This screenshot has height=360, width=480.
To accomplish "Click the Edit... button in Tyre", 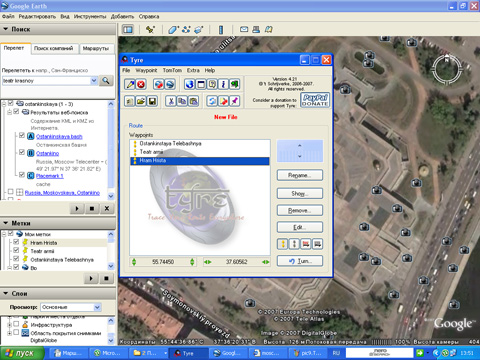I will [x=300, y=227].
